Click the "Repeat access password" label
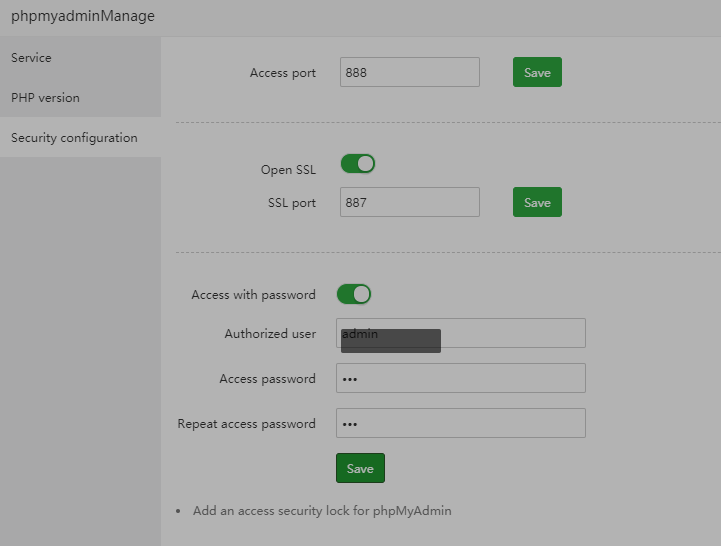This screenshot has height=546, width=721. click(x=246, y=424)
